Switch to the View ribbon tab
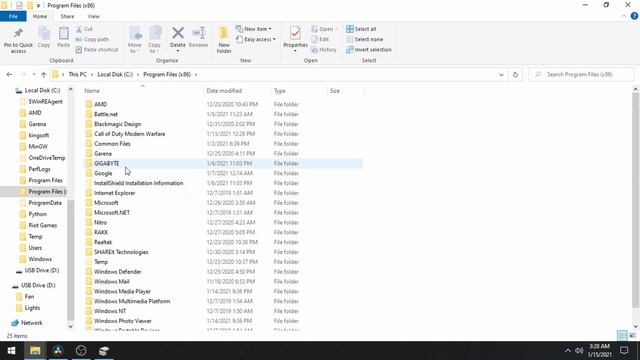 93,16
